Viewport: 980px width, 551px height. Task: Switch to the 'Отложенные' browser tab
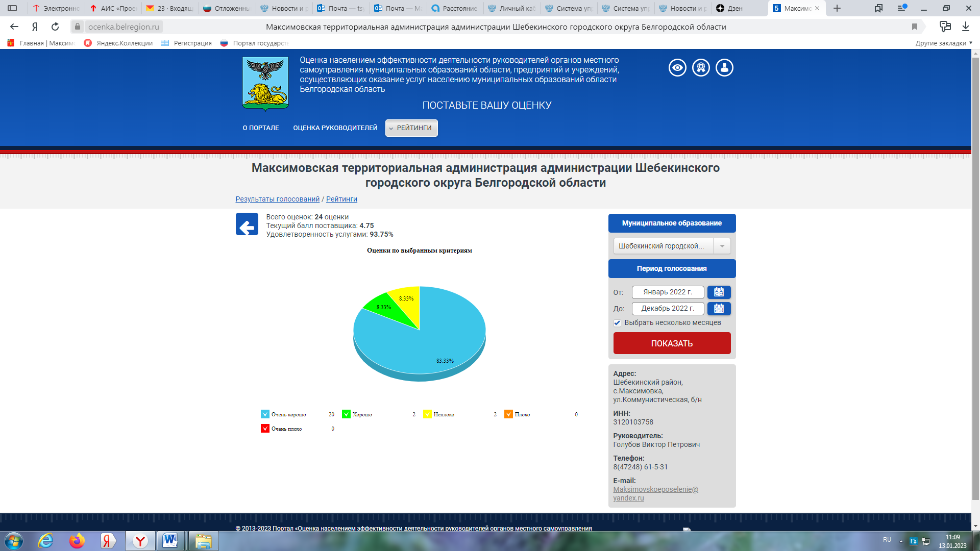pos(227,8)
